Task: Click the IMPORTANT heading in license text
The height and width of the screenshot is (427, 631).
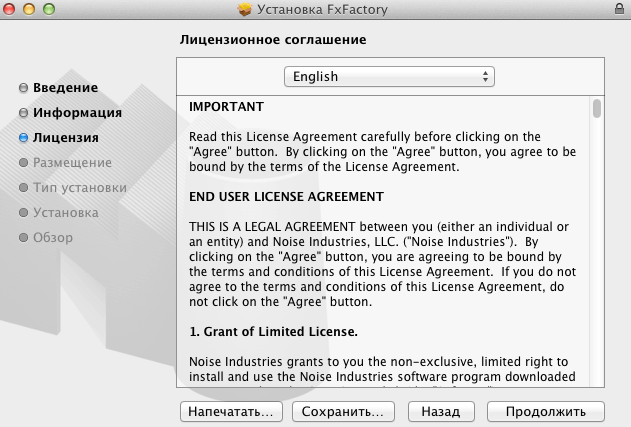Action: [226, 107]
